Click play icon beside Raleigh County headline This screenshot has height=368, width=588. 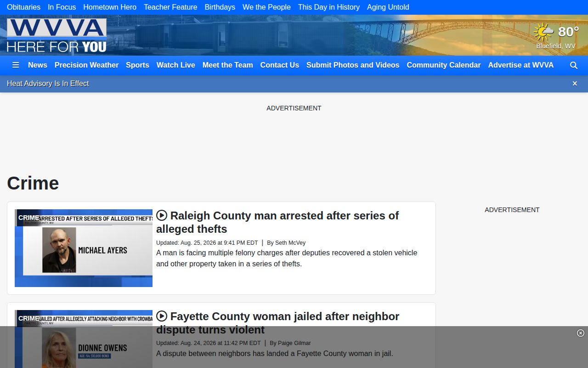[162, 215]
